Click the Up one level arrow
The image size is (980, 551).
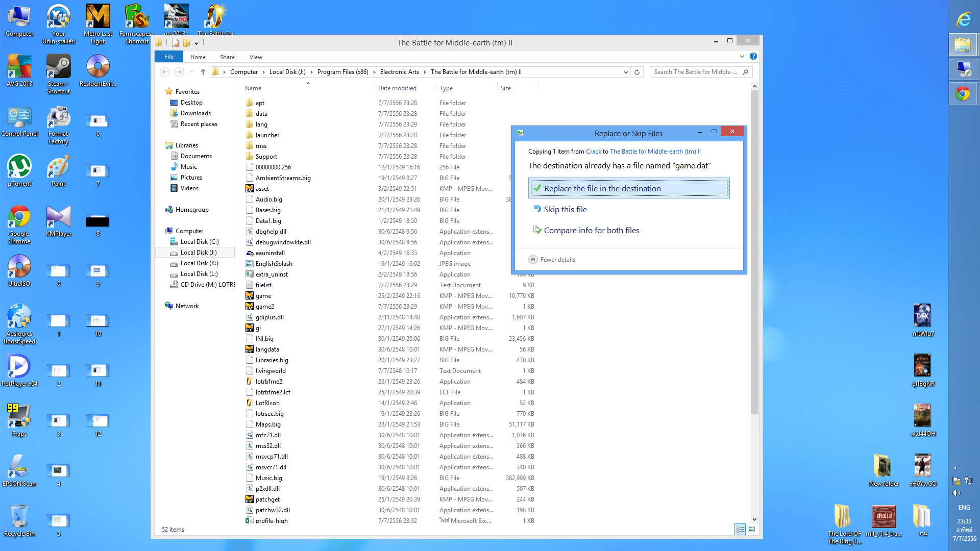203,72
